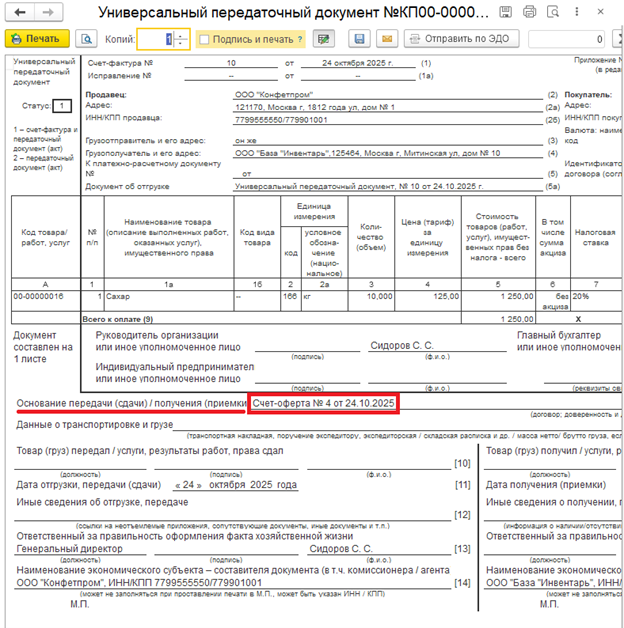624x628 pixels.
Task: Select Данные о транспортировке и грузе label
Action: pos(95,425)
